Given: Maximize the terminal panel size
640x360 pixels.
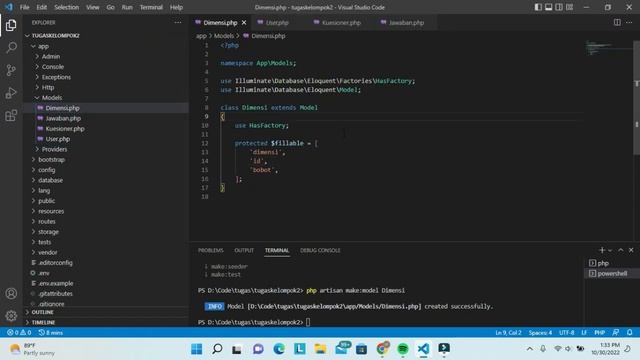Looking at the screenshot, I should 621,250.
